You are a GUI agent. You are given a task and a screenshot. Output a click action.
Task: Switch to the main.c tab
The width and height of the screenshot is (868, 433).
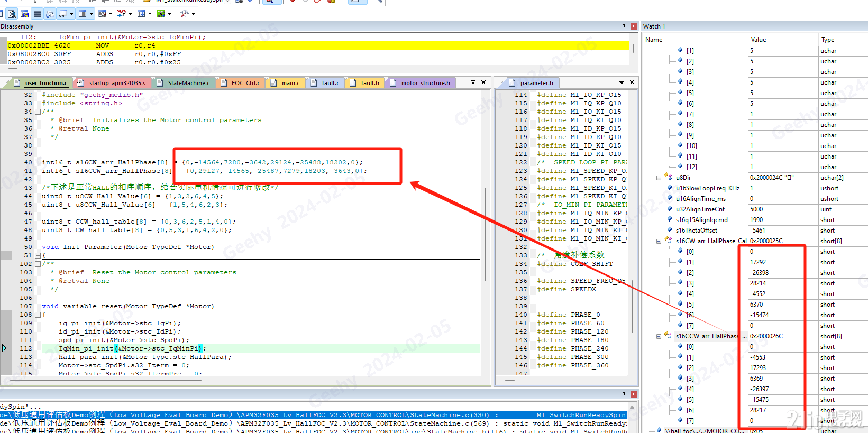285,83
